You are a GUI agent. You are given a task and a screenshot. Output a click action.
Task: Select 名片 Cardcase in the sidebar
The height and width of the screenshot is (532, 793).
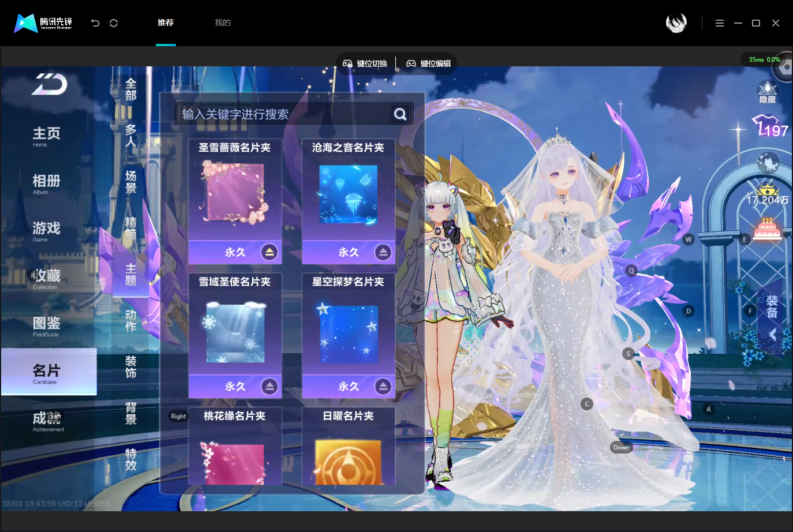coord(48,372)
